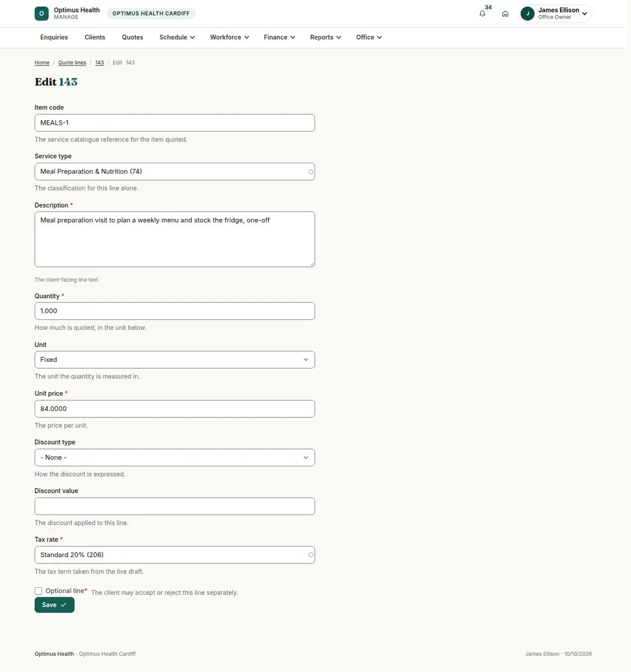Viewport: 631px width, 672px height.
Task: Grab the Description textarea resize handle
Action: click(312, 264)
